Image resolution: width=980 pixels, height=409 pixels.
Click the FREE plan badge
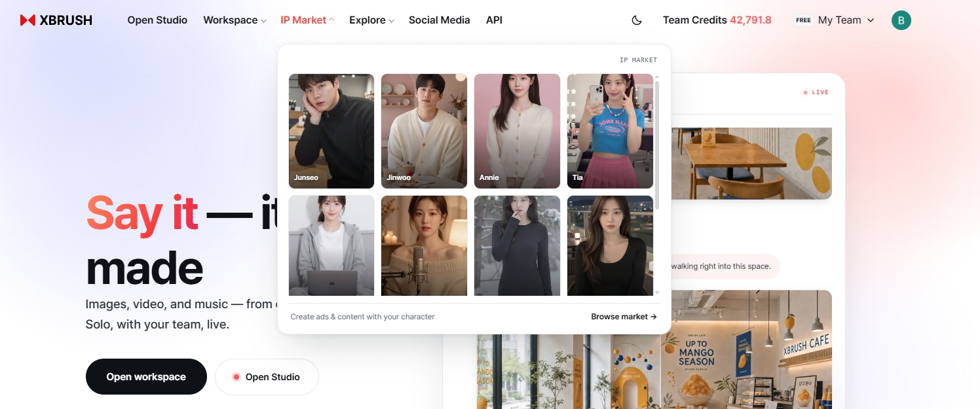click(x=803, y=20)
